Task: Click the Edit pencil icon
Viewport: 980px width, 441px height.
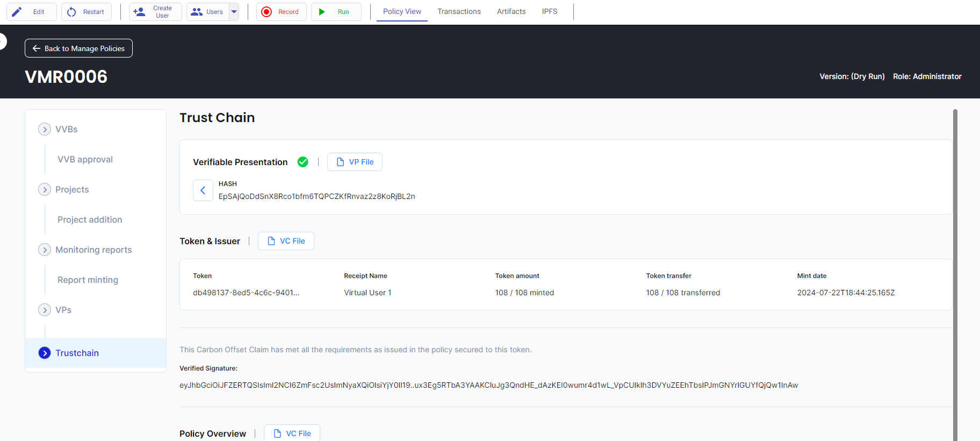Action: tap(17, 12)
